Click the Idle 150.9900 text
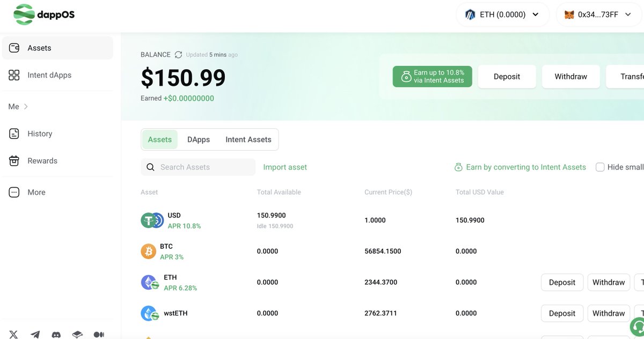Image resolution: width=644 pixels, height=339 pixels. (275, 226)
